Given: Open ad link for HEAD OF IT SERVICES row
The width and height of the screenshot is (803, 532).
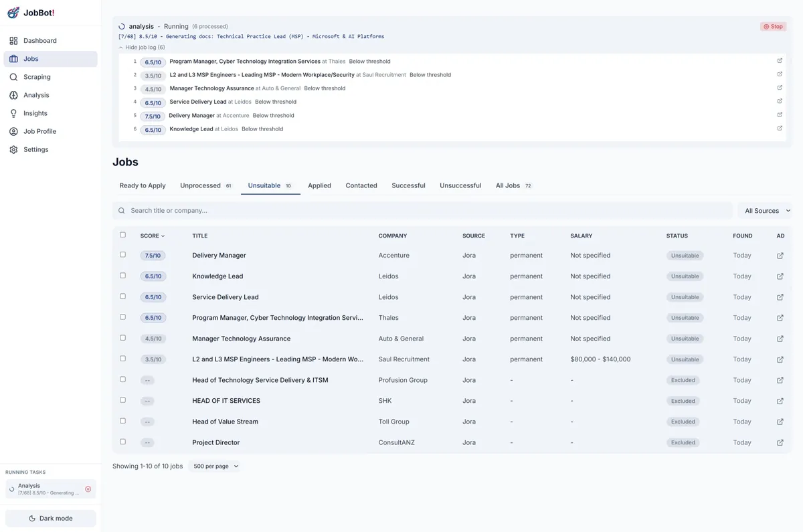Looking at the screenshot, I should pos(780,401).
